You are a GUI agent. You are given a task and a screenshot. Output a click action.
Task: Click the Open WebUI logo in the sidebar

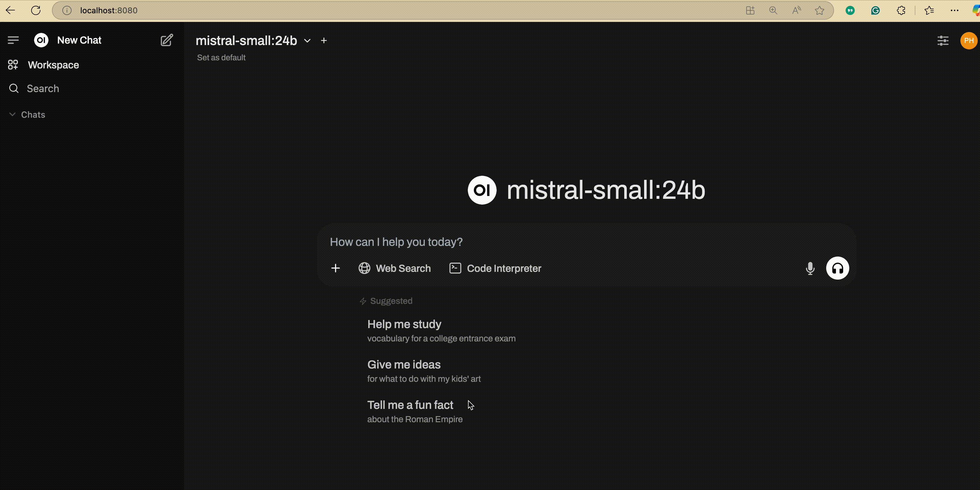(41, 40)
